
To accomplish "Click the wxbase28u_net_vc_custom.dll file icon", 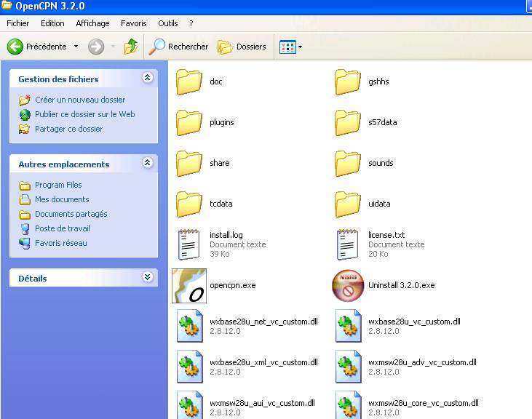I will tap(189, 327).
